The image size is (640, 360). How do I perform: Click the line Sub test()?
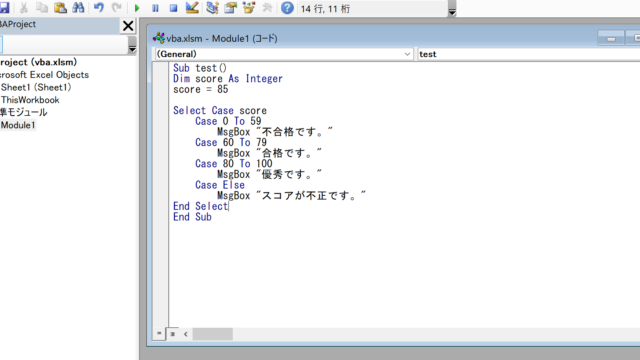pyautogui.click(x=200, y=68)
